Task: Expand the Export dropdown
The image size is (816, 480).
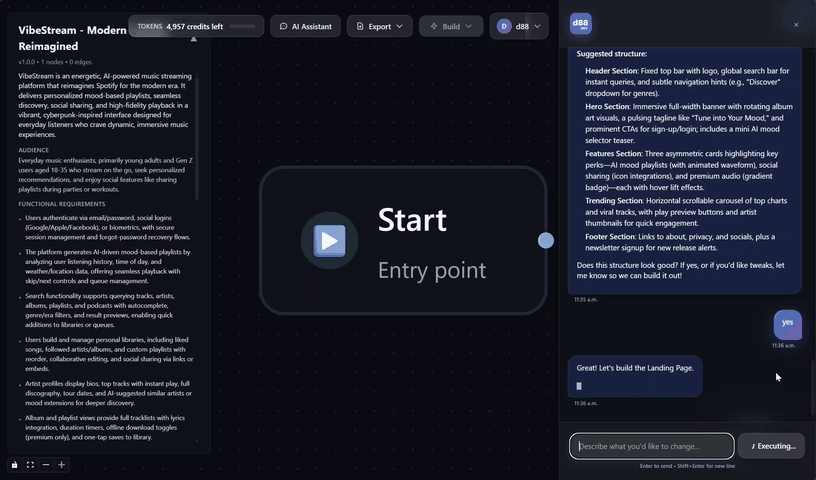Action: pos(379,26)
